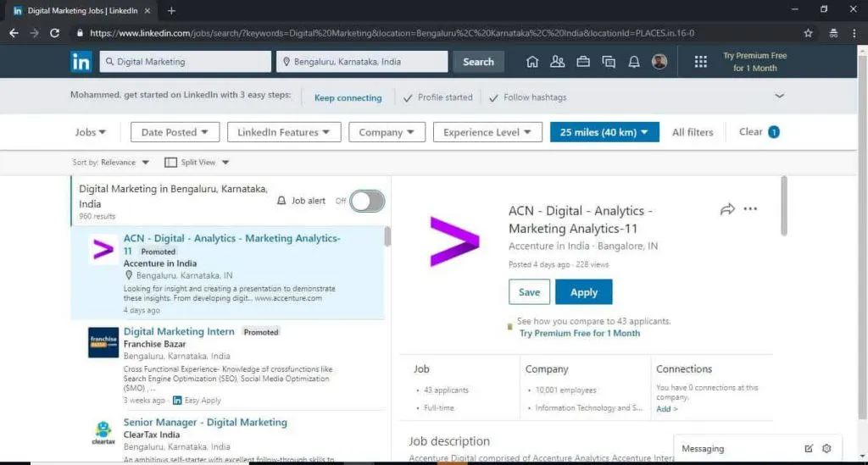The height and width of the screenshot is (465, 868).
Task: Click browser back arrow
Action: pos(14,33)
